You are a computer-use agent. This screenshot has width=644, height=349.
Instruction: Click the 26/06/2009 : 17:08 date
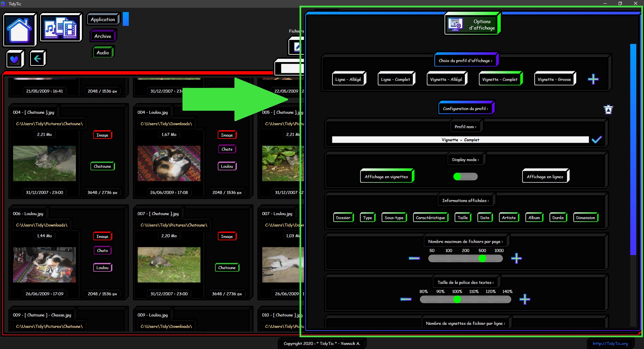tap(169, 192)
